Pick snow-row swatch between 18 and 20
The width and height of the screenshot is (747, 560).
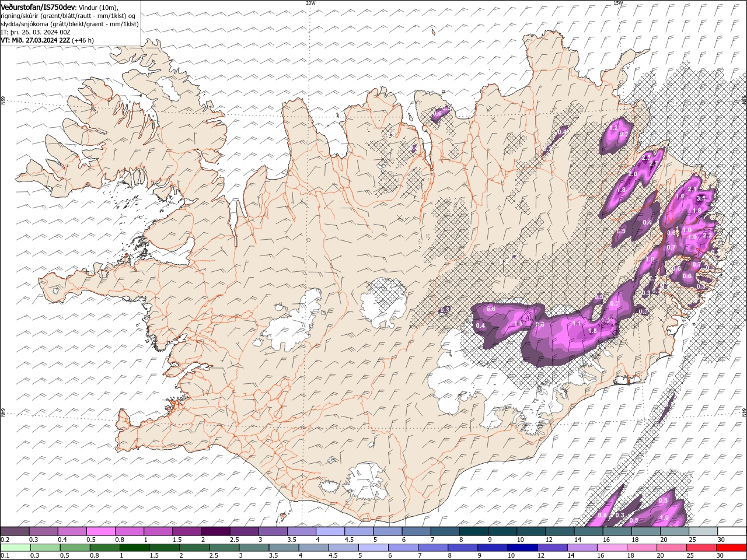pyautogui.click(x=645, y=531)
